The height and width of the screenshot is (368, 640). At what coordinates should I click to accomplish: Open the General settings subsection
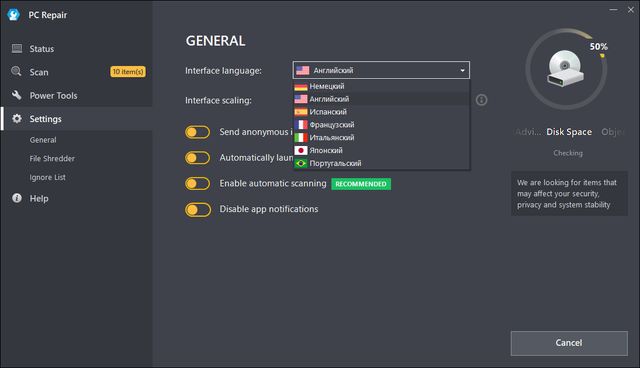43,140
